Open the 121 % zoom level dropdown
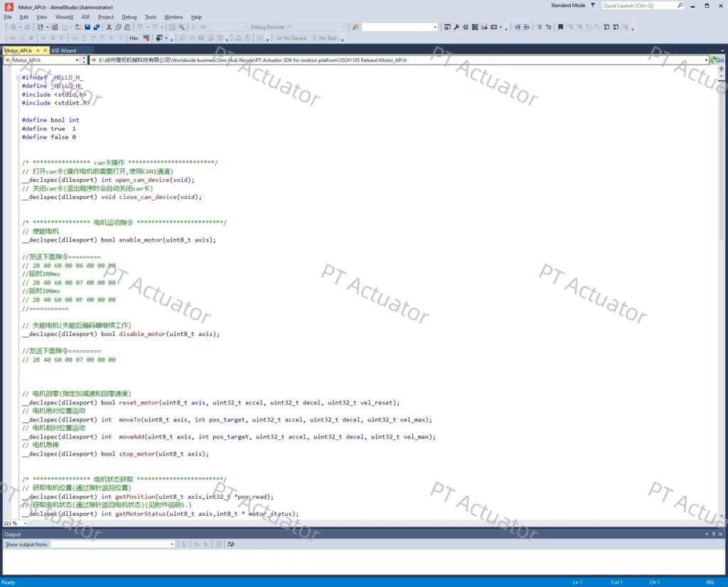 tap(23, 523)
